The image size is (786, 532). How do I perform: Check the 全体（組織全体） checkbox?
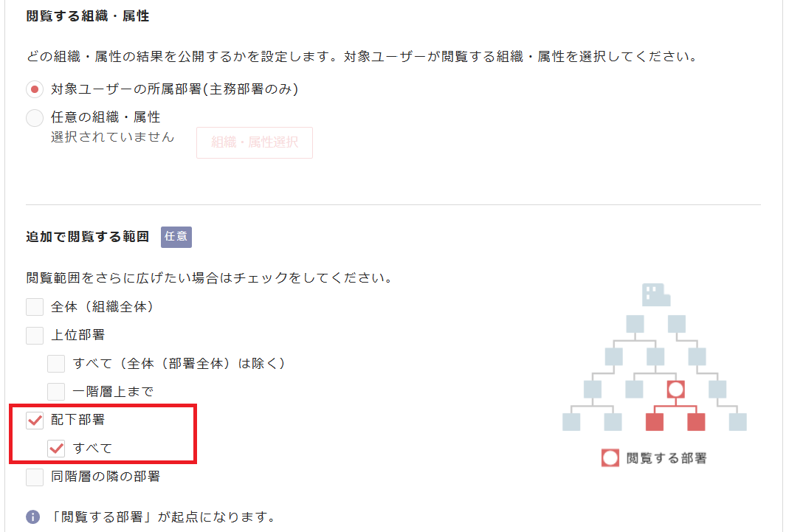[x=35, y=307]
